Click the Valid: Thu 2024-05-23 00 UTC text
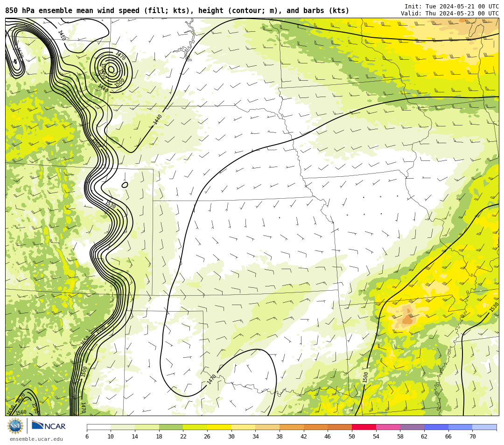The height and width of the screenshot is (445, 504). pos(449,14)
